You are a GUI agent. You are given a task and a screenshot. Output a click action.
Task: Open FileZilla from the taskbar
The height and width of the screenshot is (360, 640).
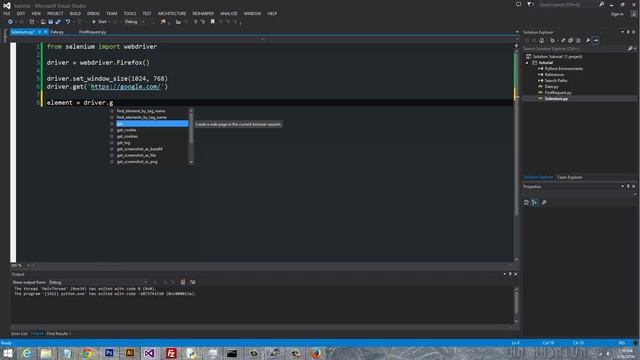click(x=171, y=353)
